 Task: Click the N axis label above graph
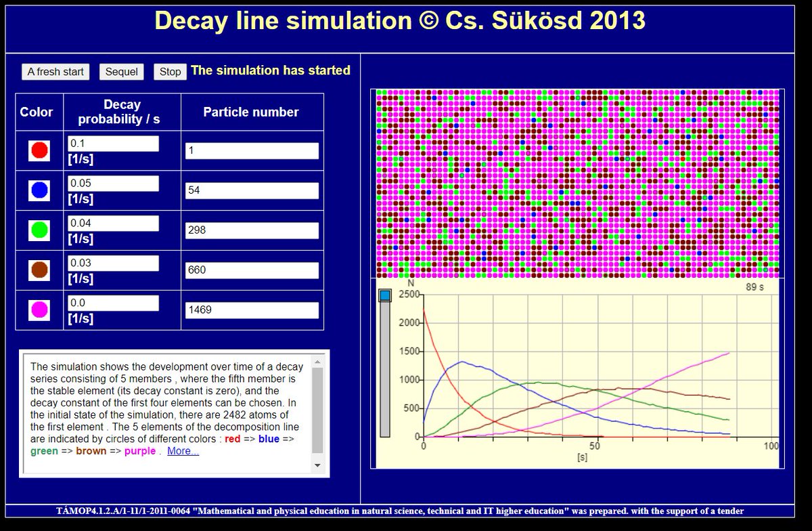click(x=410, y=284)
